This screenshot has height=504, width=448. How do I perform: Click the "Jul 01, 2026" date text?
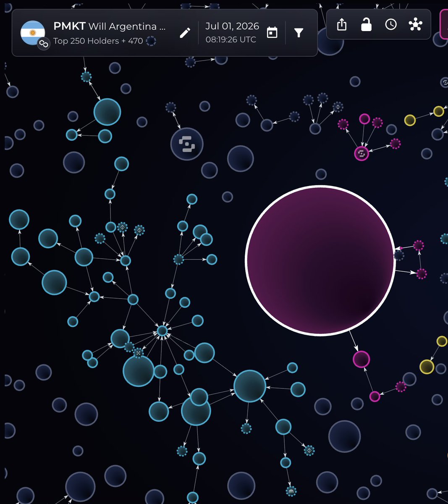(x=232, y=26)
